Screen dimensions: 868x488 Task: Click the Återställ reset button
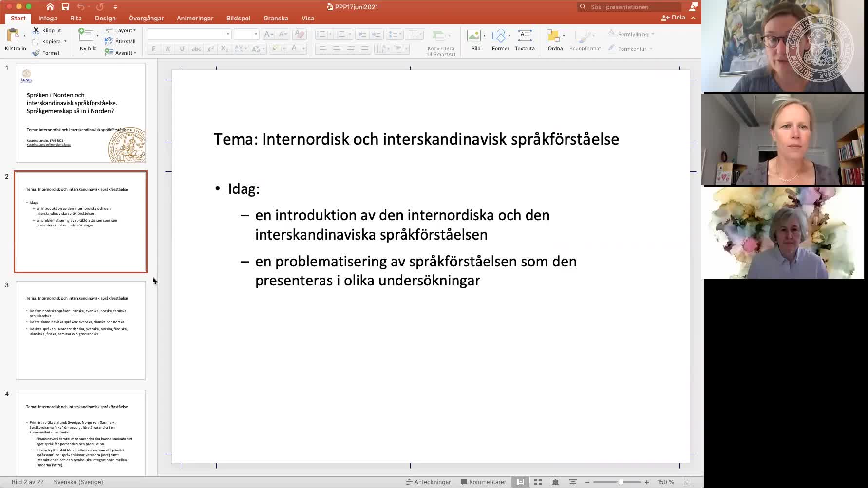pyautogui.click(x=121, y=41)
